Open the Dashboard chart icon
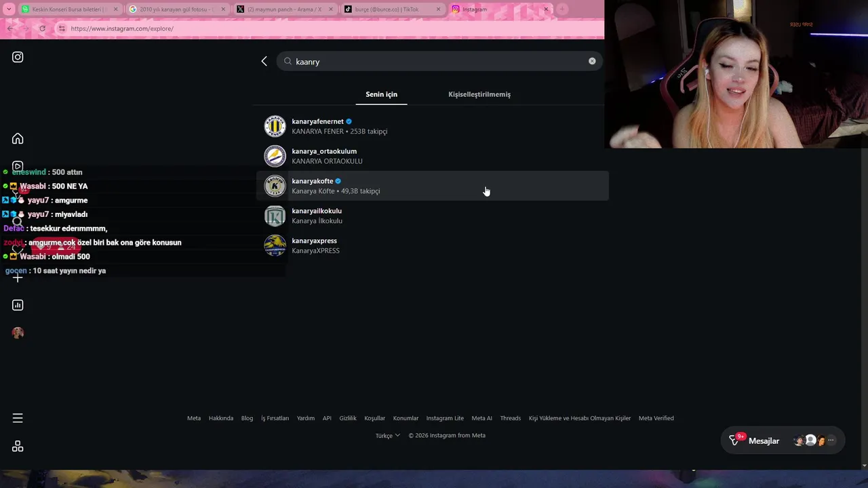Screen dimensions: 868x488 tap(18, 305)
